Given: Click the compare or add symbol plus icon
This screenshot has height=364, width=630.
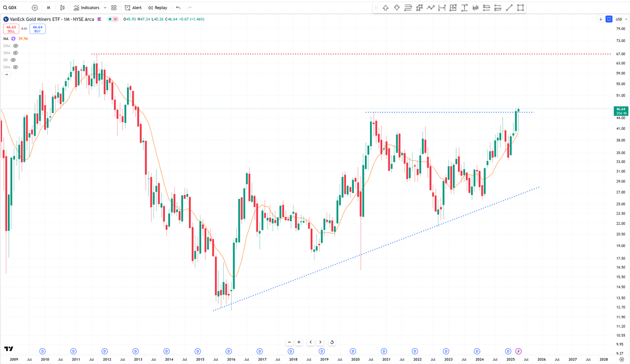Looking at the screenshot, I should pos(35,8).
